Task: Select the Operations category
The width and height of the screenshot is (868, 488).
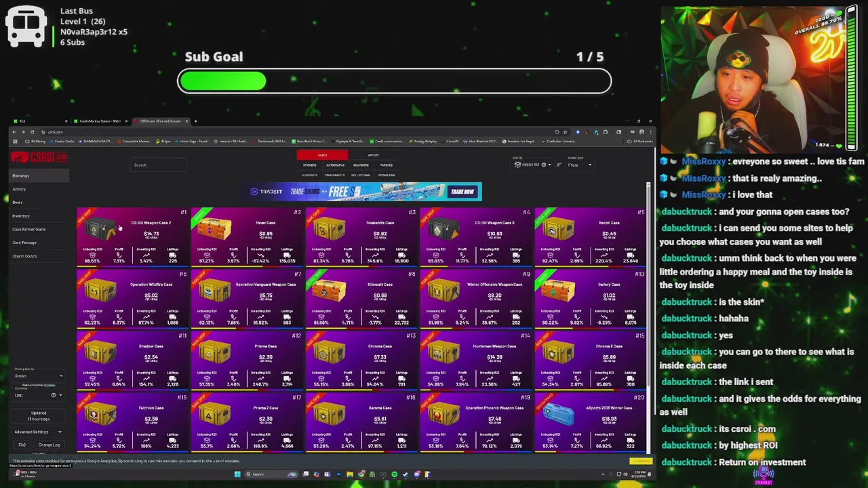Action: [x=387, y=175]
